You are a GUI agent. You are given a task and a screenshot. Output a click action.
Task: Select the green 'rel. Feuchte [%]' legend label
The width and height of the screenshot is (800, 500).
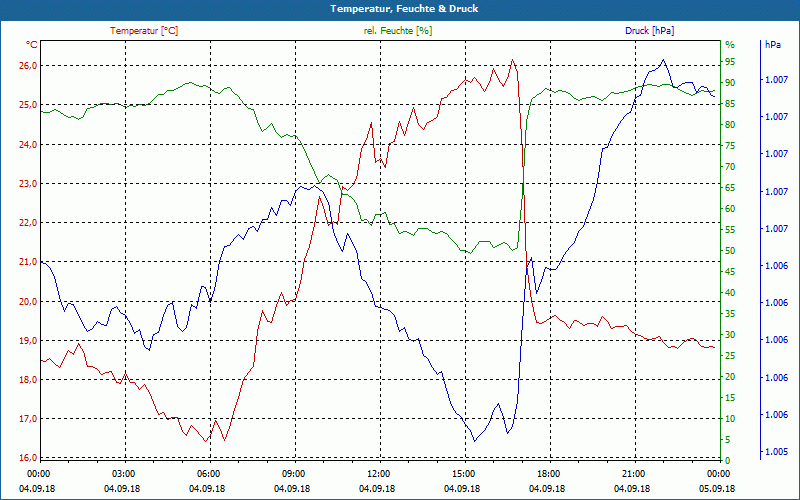[397, 31]
